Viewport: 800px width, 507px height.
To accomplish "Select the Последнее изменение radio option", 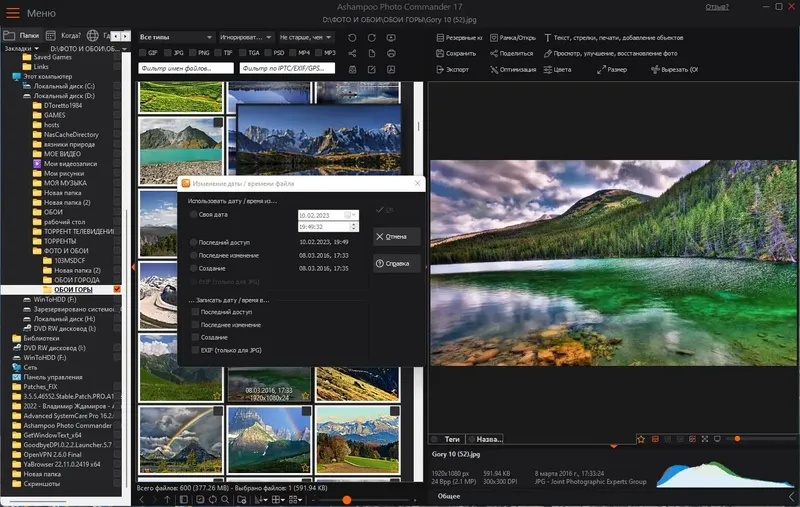I will [193, 255].
